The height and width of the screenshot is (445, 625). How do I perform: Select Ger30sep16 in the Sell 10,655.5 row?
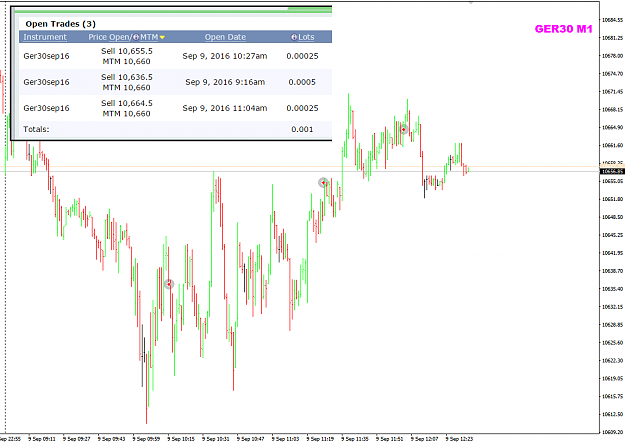tap(46, 56)
